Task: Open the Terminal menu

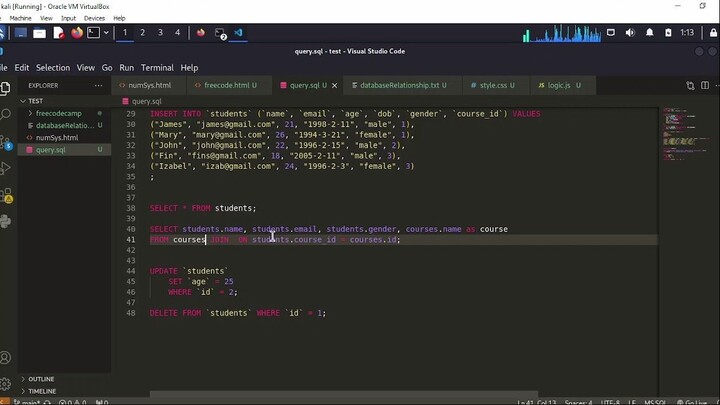Action: pyautogui.click(x=157, y=68)
